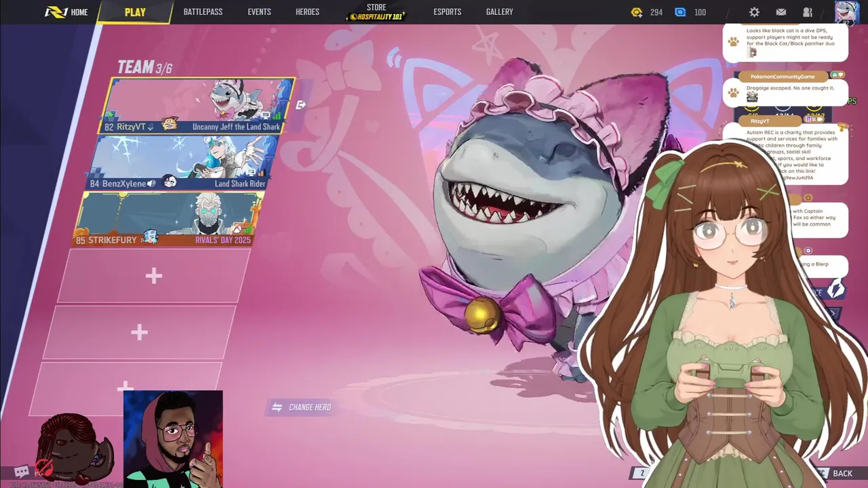Image resolution: width=868 pixels, height=488 pixels.
Task: Invite player to fifth team slot
Action: 139,332
